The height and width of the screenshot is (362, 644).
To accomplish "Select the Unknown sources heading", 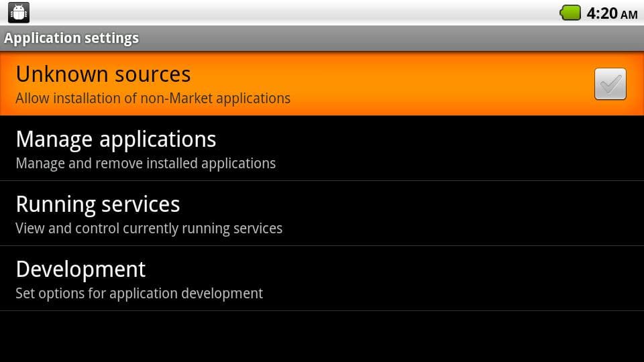I will coord(103,74).
